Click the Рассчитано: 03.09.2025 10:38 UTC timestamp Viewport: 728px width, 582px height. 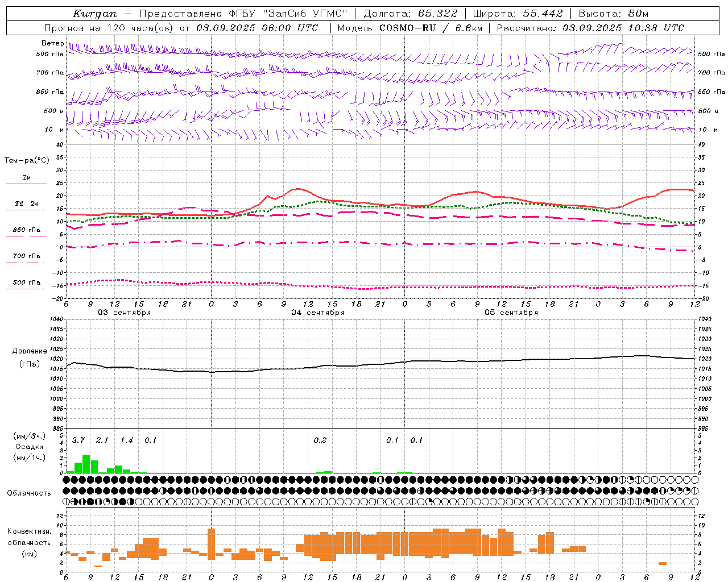coord(590,28)
